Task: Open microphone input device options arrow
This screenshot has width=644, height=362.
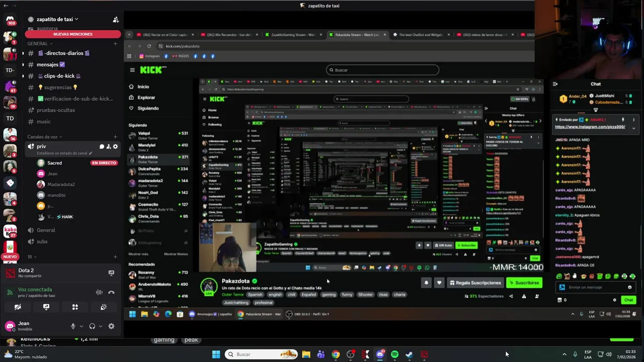Action: tap(81, 326)
